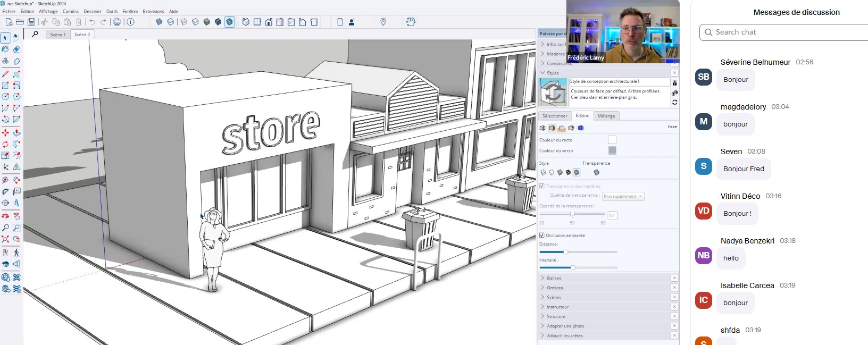Select the Orbit tool
868x345 pixels.
[5, 216]
